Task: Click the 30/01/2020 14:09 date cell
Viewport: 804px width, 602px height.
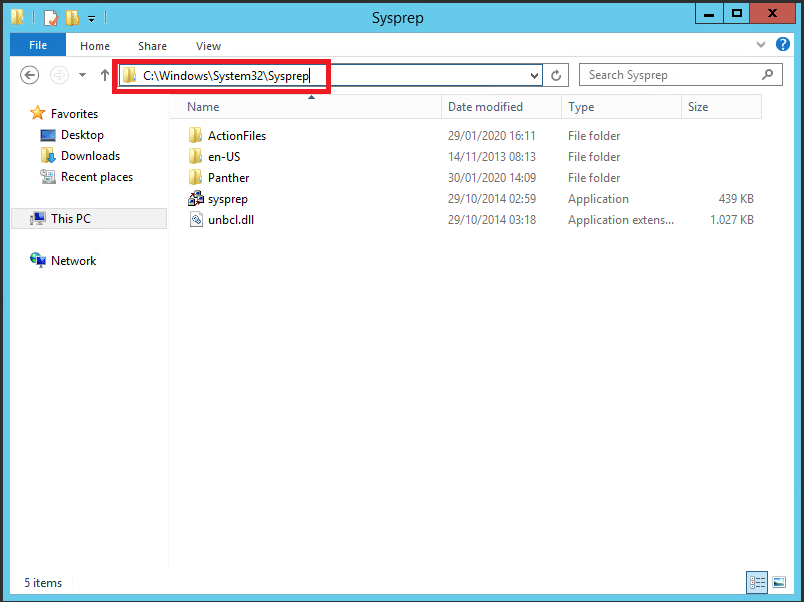Action: click(492, 178)
